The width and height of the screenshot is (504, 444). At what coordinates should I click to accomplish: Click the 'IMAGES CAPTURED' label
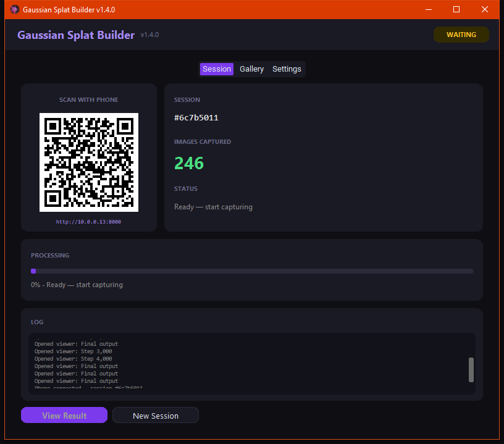(203, 141)
